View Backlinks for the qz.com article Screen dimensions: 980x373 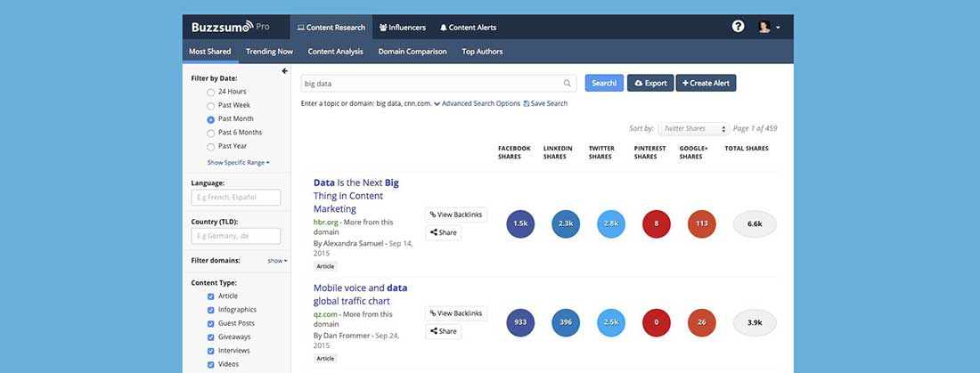[456, 313]
